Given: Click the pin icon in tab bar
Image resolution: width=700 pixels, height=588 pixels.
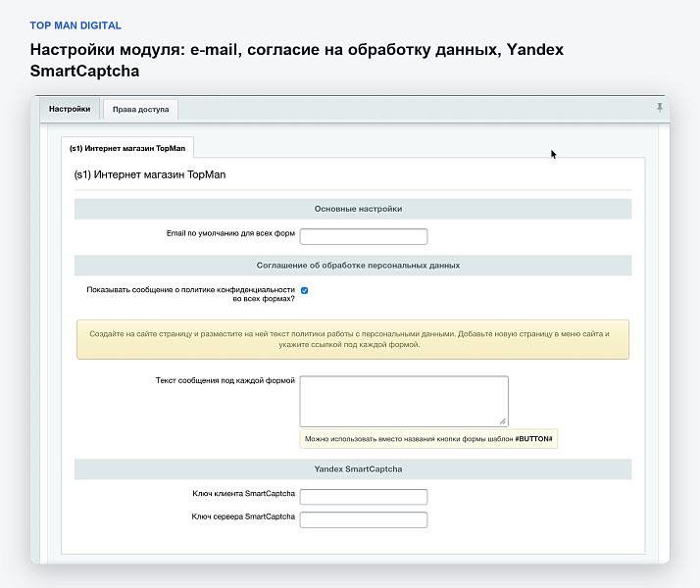Looking at the screenshot, I should [660, 108].
